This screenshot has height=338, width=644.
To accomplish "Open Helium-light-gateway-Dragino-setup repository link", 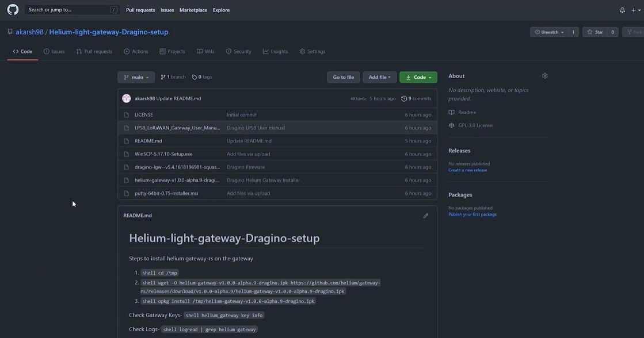I will pos(108,32).
